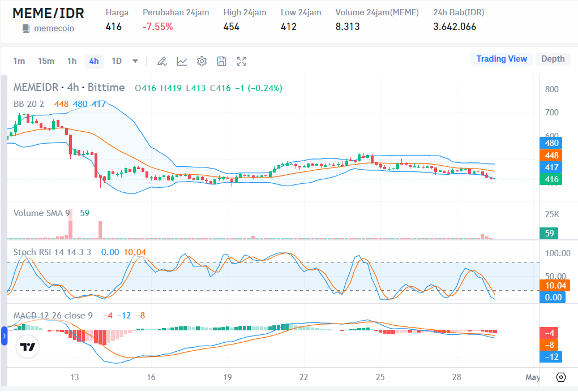Screen dimensions: 578x392
Task: Switch to the 15m timeframe
Action: 46,61
